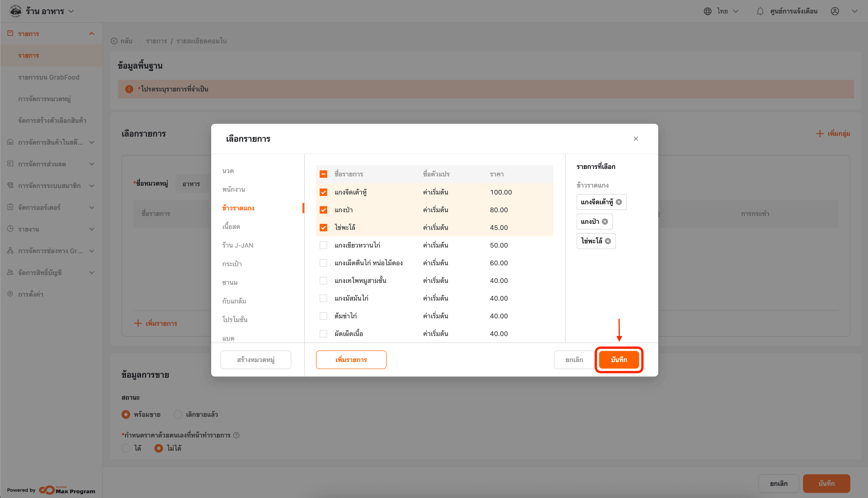Click the globe language icon
This screenshot has width=868, height=498.
(708, 11)
